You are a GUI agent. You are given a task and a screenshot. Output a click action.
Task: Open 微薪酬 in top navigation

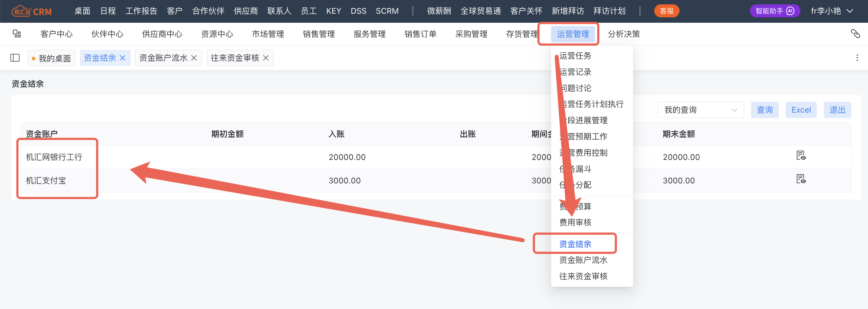pyautogui.click(x=439, y=11)
